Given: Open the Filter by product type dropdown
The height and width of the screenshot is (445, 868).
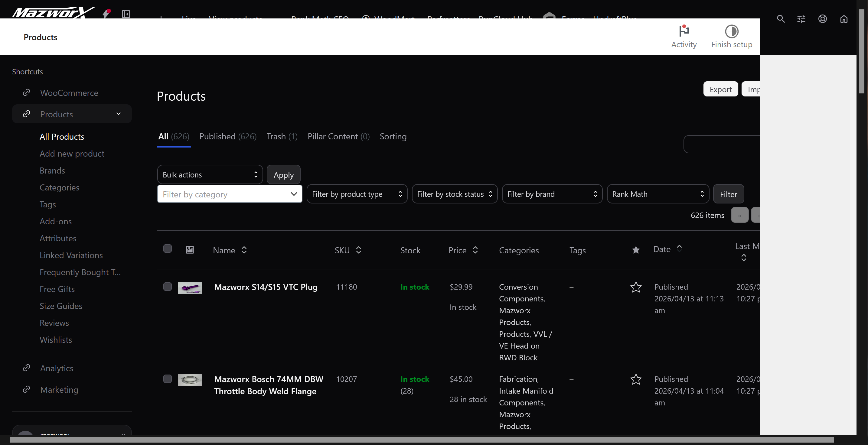Looking at the screenshot, I should (x=357, y=194).
